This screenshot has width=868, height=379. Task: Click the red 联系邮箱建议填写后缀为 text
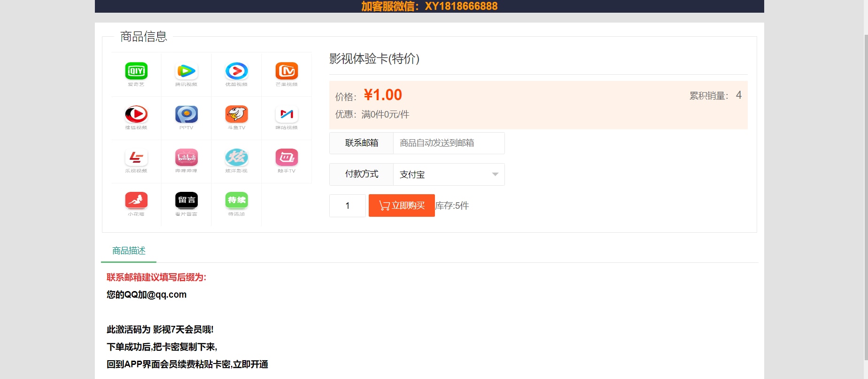click(156, 277)
